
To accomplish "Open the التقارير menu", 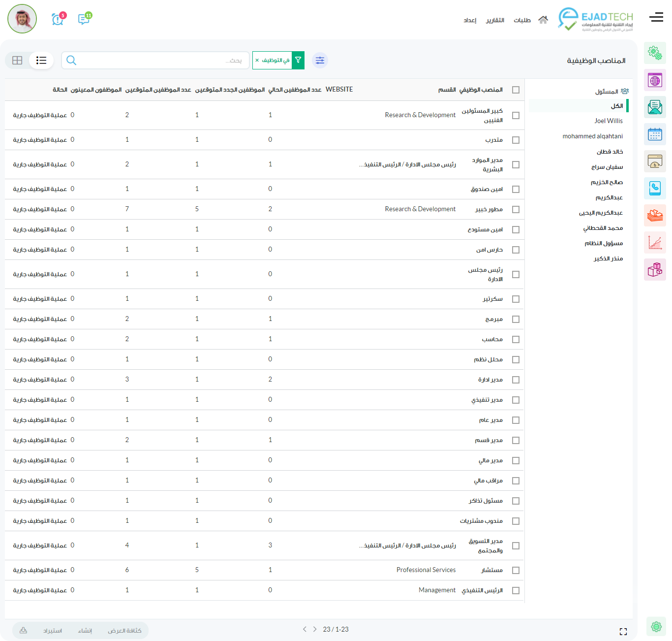I will [495, 20].
